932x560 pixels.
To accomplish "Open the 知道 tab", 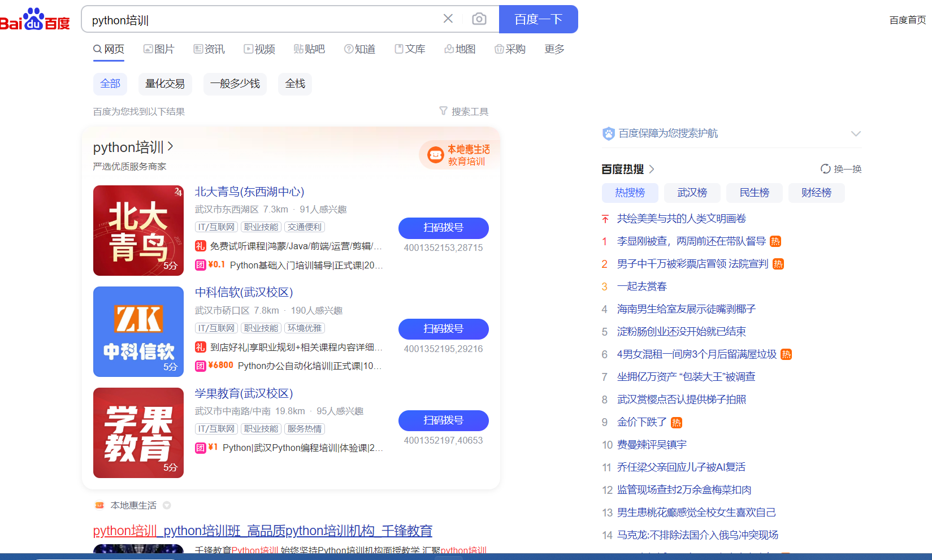I will (360, 49).
